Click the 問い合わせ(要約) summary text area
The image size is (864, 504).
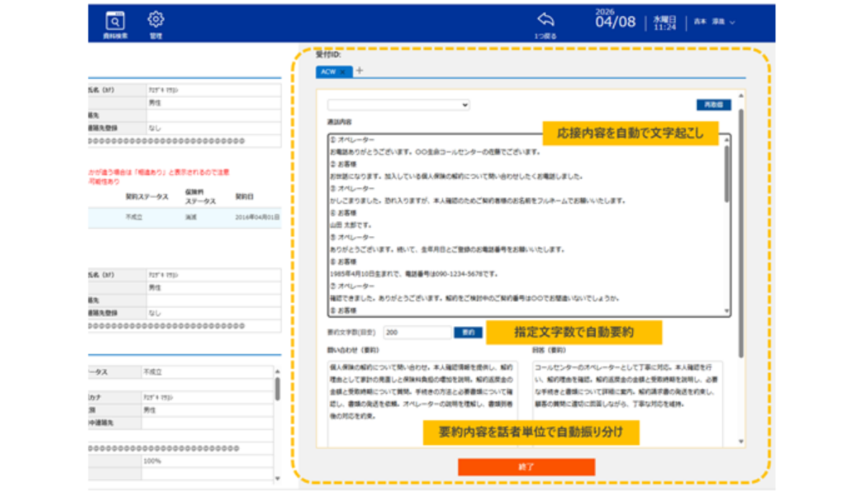tap(421, 403)
